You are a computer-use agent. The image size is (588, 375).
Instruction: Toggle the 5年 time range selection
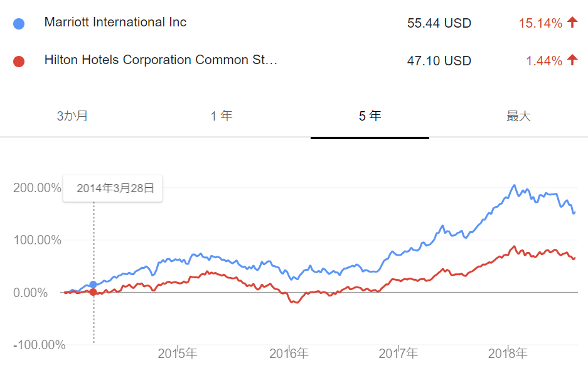coord(369,116)
